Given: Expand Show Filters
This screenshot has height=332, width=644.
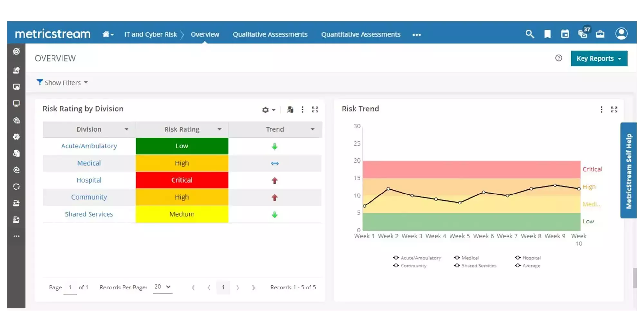Looking at the screenshot, I should pos(62,82).
